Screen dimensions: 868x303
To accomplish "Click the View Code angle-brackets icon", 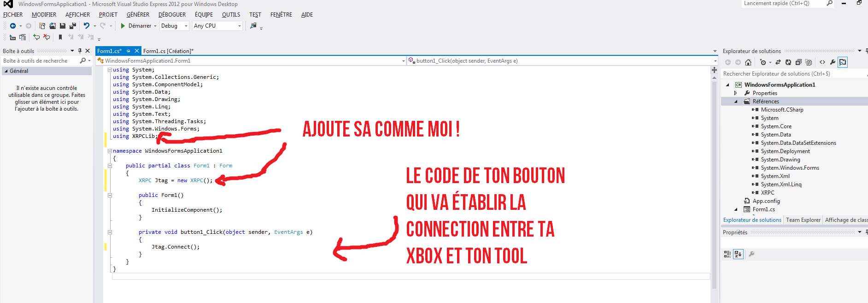I will (822, 62).
